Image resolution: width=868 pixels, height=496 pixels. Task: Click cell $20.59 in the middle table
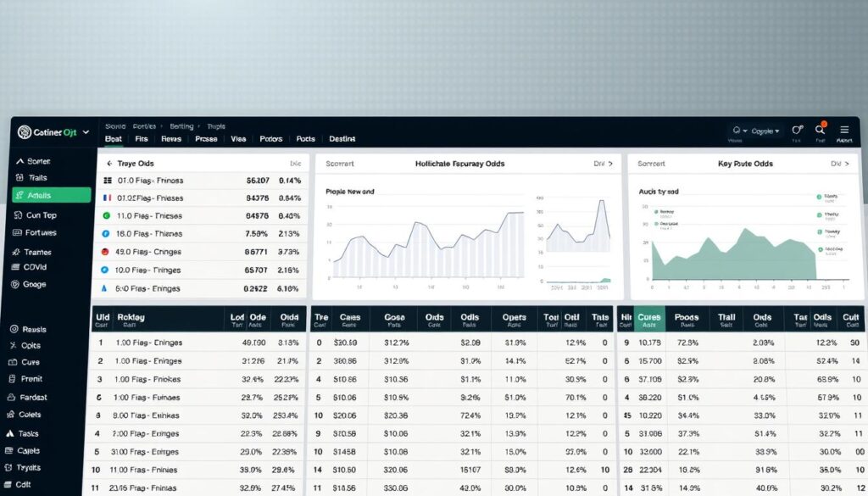pos(345,343)
